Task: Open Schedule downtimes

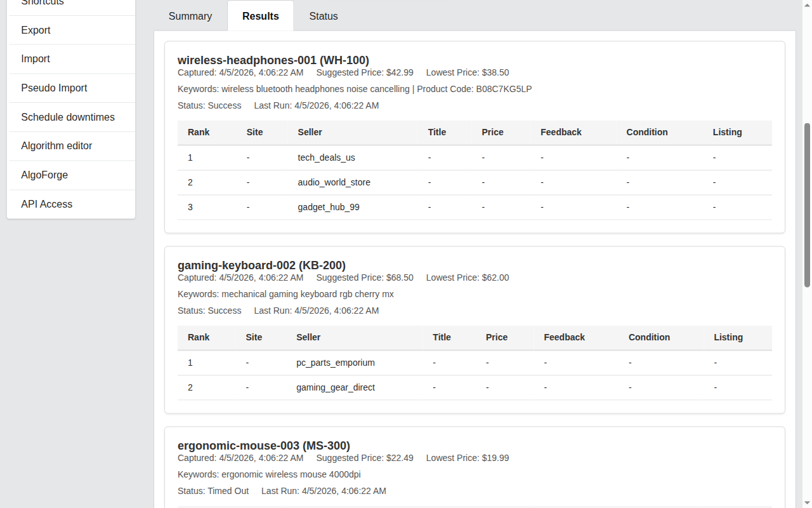Action: click(68, 117)
